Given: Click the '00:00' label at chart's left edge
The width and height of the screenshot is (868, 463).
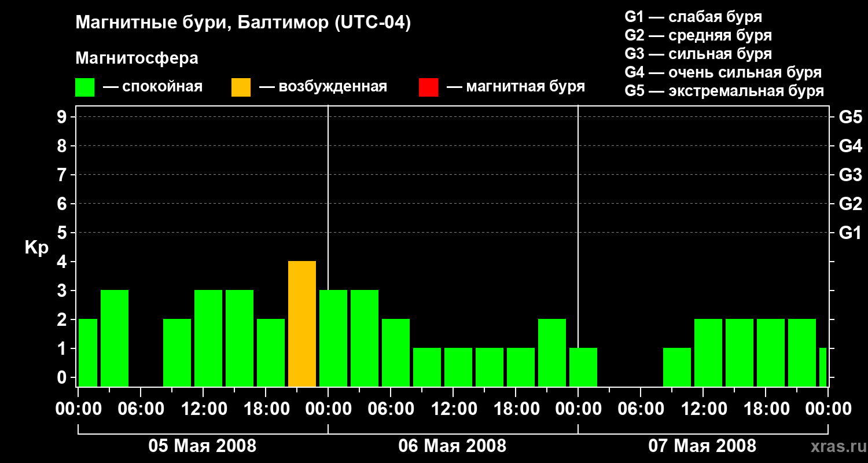Looking at the screenshot, I should [79, 409].
